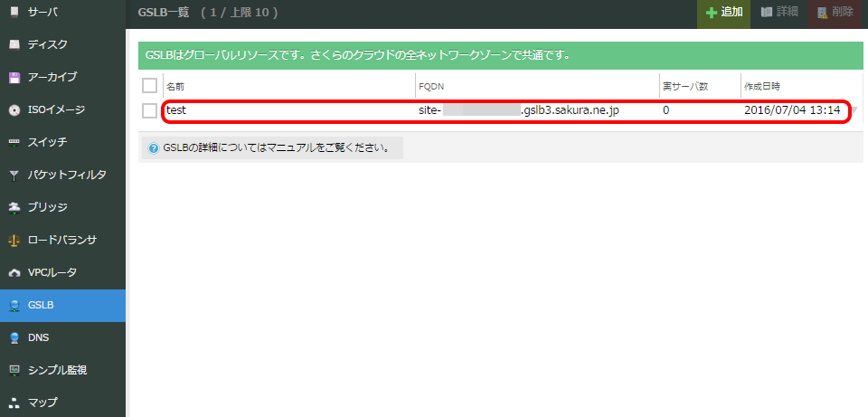The image size is (868, 417).
Task: Click the switch icon in sidebar
Action: [15, 142]
